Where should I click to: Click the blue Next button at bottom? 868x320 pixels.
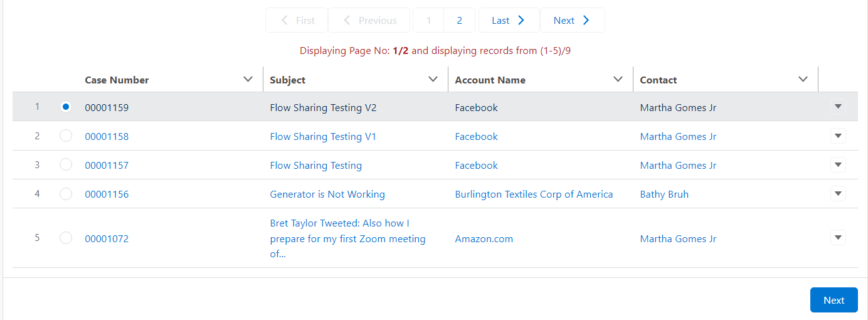click(x=834, y=300)
